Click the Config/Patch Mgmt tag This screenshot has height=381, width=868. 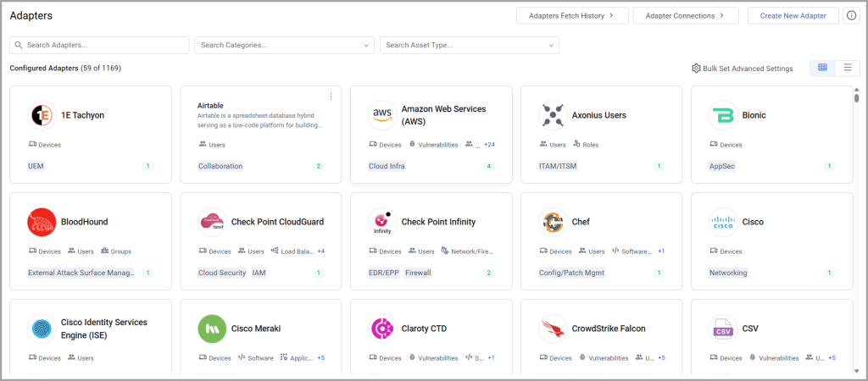572,273
